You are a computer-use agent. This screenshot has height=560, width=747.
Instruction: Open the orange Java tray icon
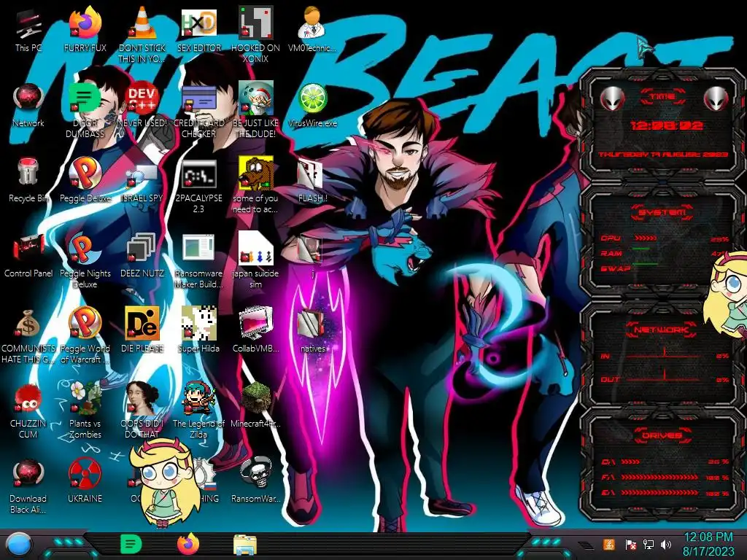pos(609,544)
